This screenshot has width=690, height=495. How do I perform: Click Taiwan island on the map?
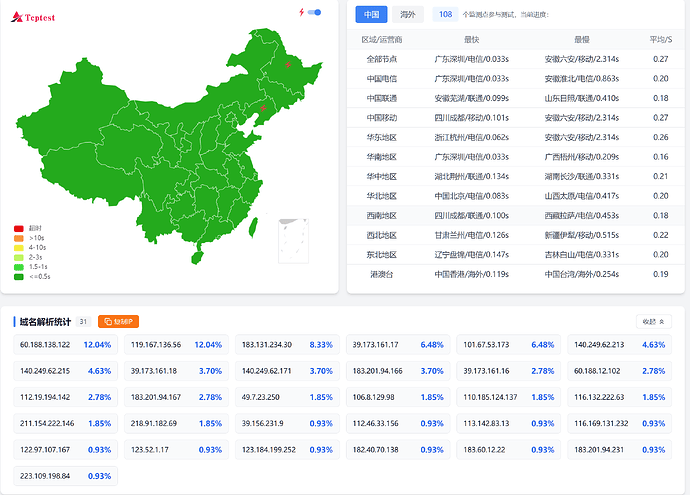(x=253, y=227)
